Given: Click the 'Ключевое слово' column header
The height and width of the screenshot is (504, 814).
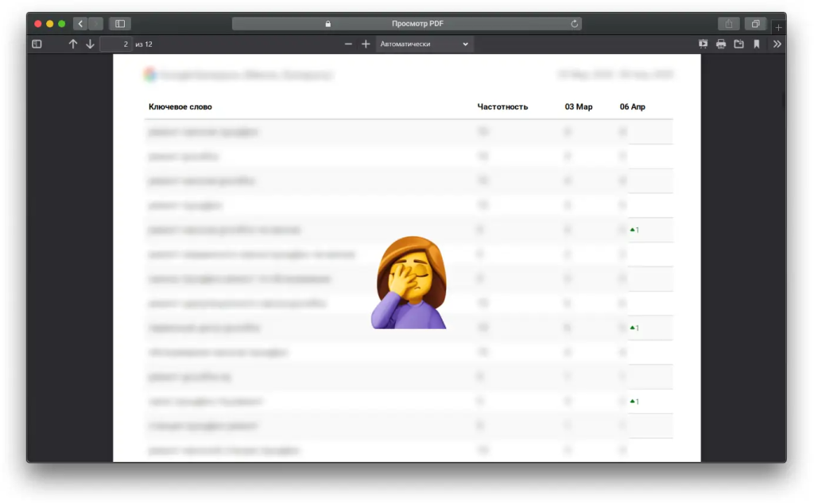Looking at the screenshot, I should click(180, 107).
